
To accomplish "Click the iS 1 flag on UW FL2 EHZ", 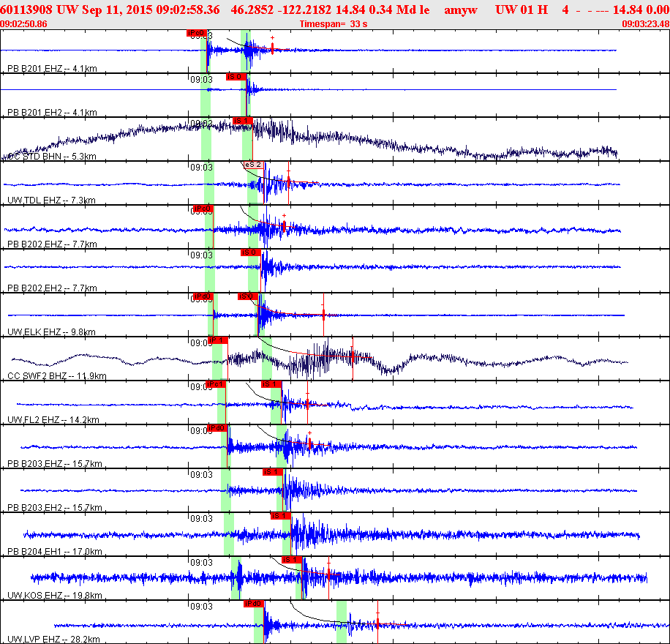I will (271, 384).
